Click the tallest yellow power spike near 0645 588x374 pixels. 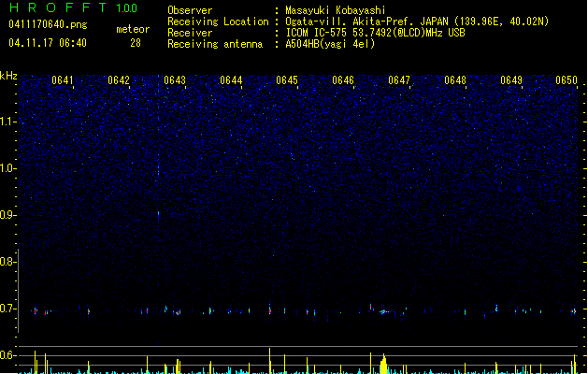coord(269,361)
